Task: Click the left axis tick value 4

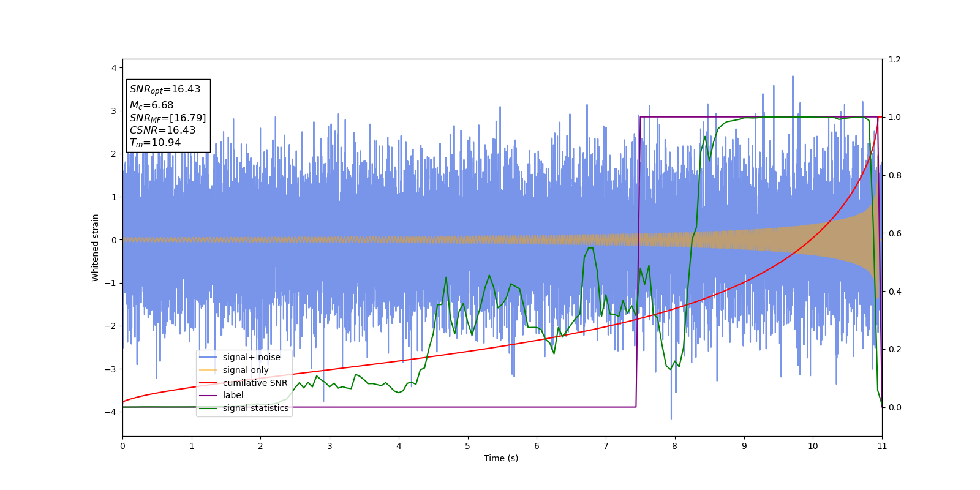Action: 114,68
